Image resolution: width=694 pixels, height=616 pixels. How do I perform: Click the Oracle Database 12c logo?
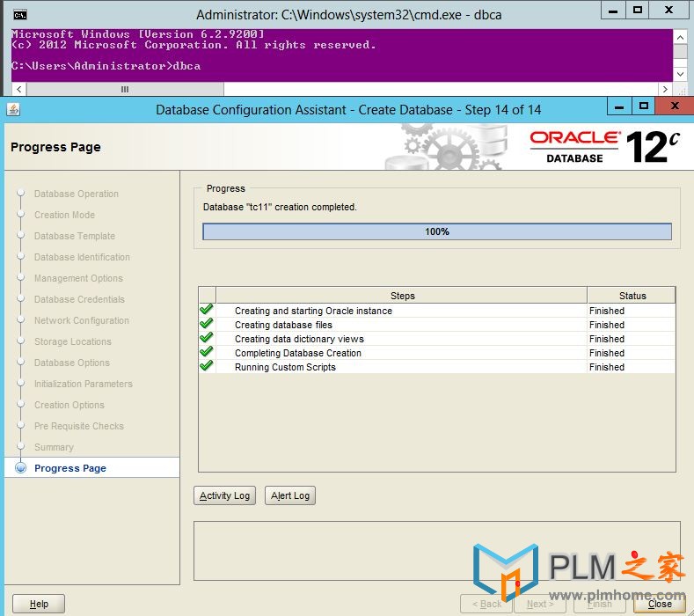coord(604,147)
